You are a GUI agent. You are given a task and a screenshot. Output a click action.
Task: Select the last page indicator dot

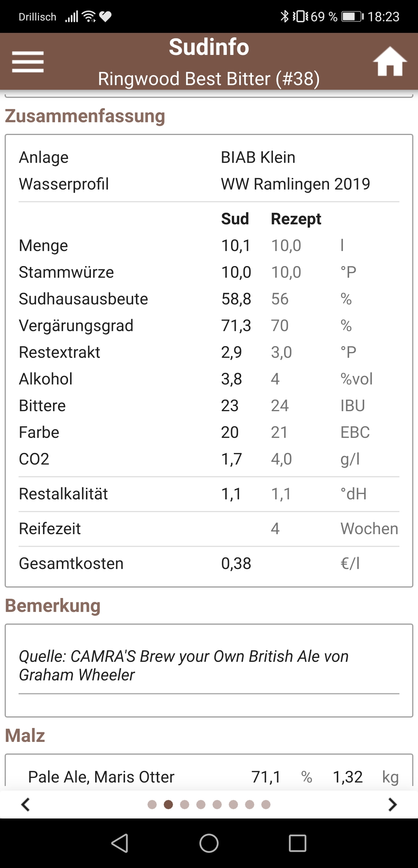[266, 805]
